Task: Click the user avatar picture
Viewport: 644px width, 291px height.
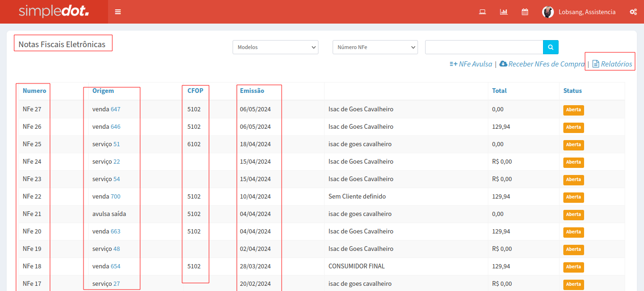Action: tap(548, 12)
